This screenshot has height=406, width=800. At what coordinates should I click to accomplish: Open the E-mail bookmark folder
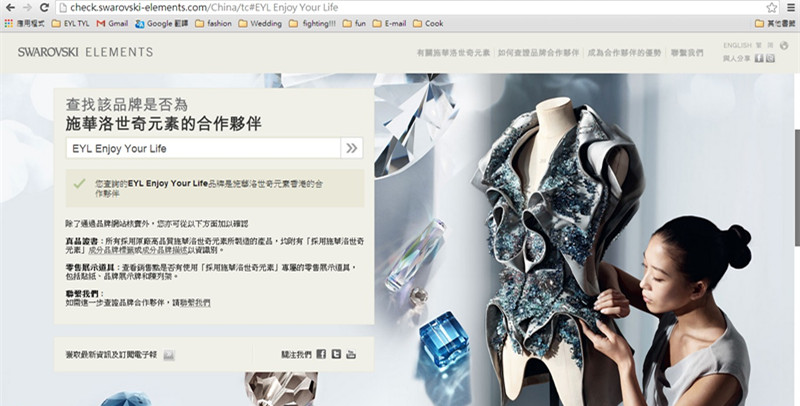pyautogui.click(x=389, y=23)
